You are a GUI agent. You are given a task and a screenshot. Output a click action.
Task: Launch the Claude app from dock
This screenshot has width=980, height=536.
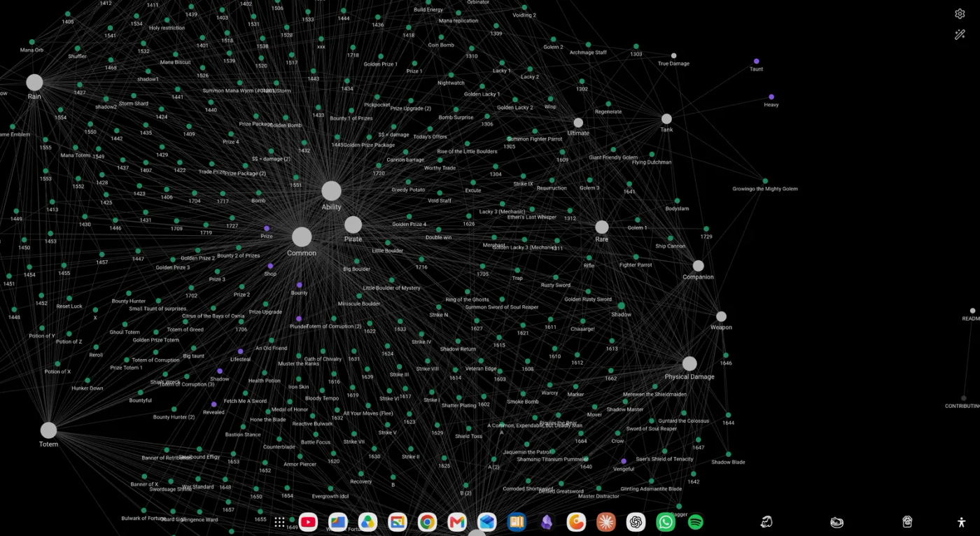[606, 522]
